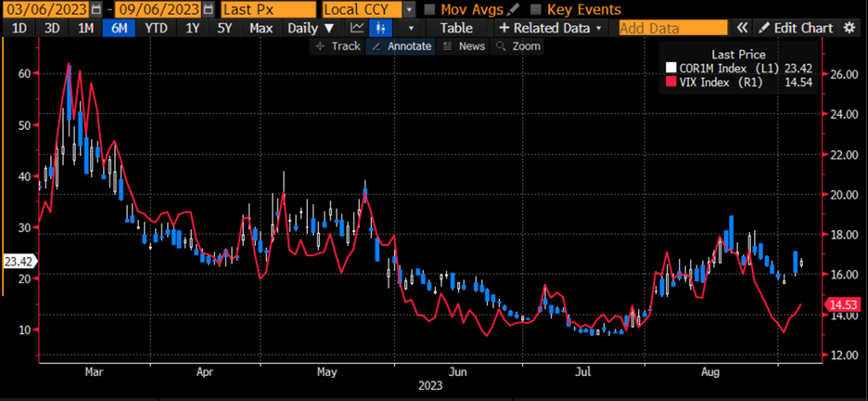This screenshot has height=401, width=868.
Task: Click the Local CCY currency field
Action: coord(362,9)
